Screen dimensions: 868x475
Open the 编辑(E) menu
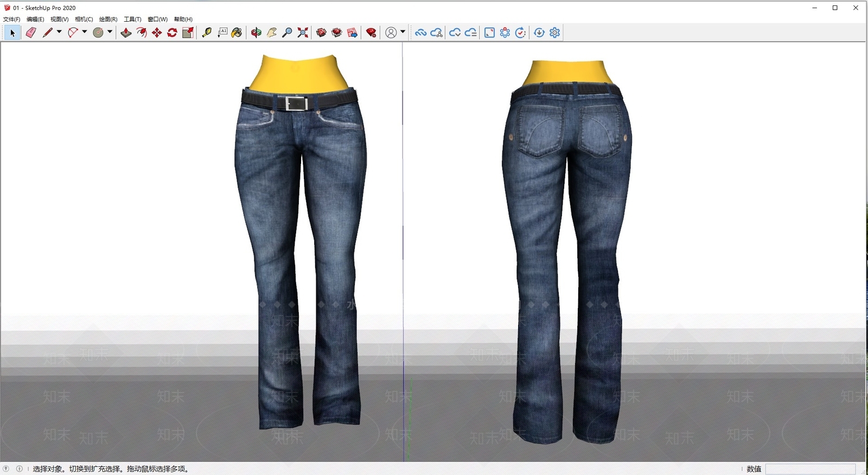pos(35,19)
